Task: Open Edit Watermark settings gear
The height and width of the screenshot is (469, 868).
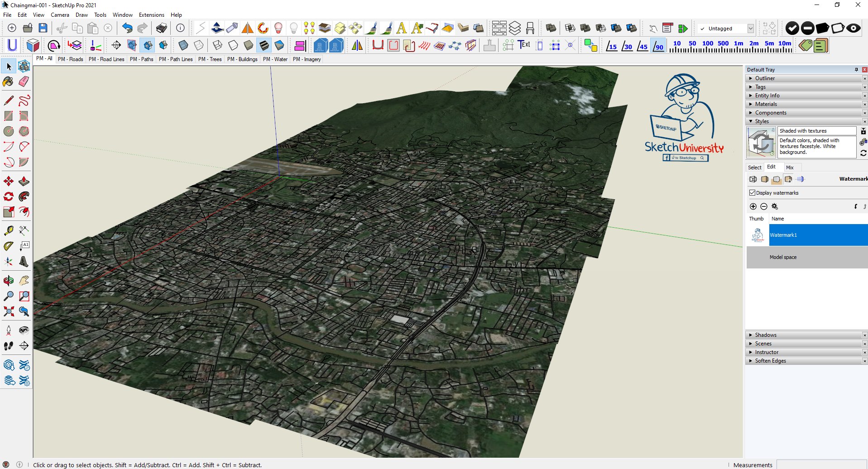Action: (x=775, y=206)
